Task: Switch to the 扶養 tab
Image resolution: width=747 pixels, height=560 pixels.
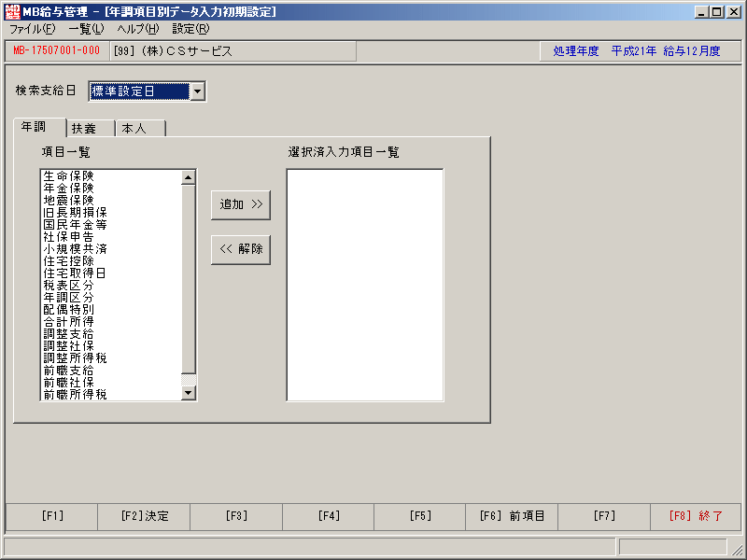Action: [x=91, y=129]
